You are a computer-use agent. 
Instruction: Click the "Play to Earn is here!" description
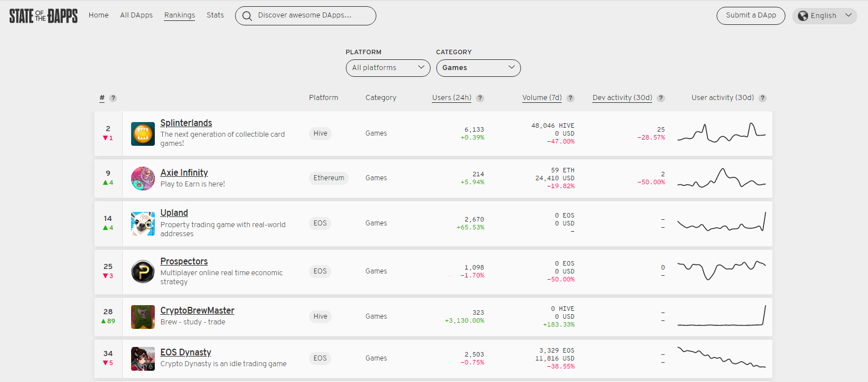point(193,184)
